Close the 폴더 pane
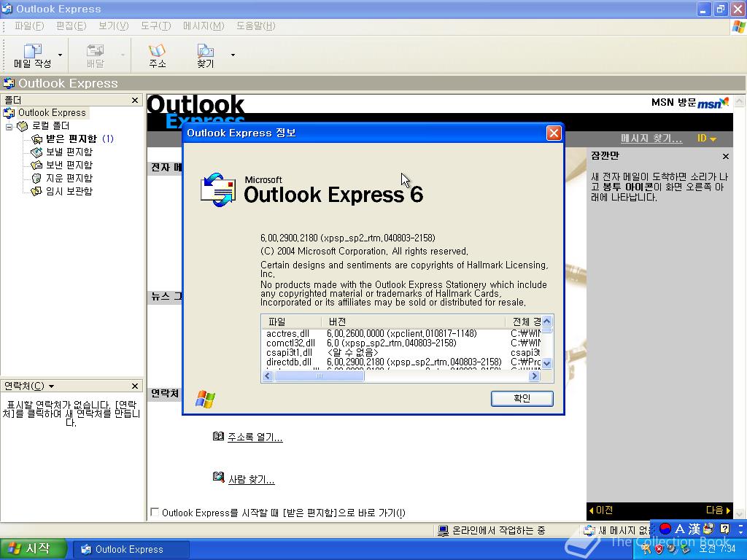747x560 pixels. click(135, 100)
